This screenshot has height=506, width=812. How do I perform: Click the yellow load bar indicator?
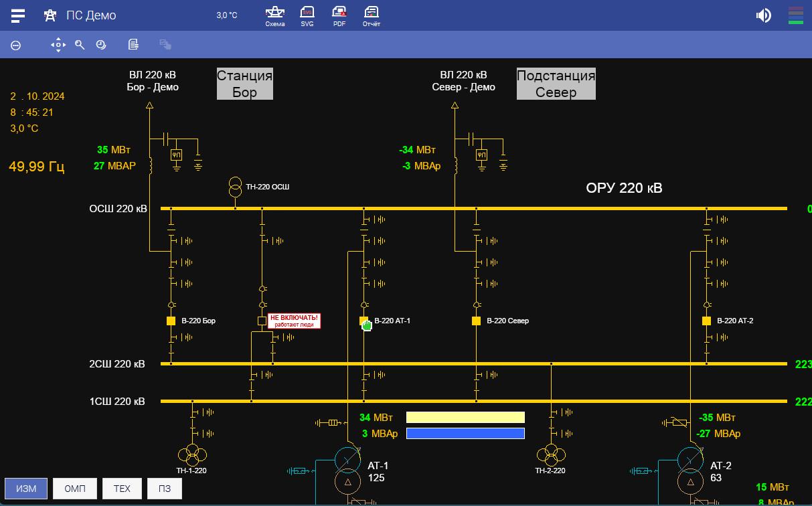(x=465, y=417)
